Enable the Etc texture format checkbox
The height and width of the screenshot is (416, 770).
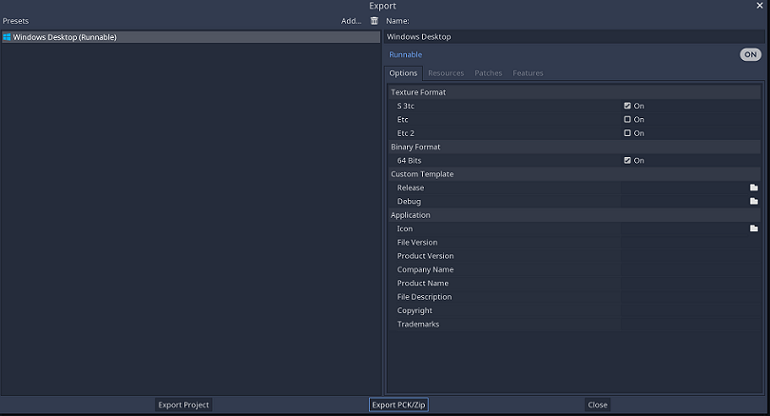tap(627, 119)
